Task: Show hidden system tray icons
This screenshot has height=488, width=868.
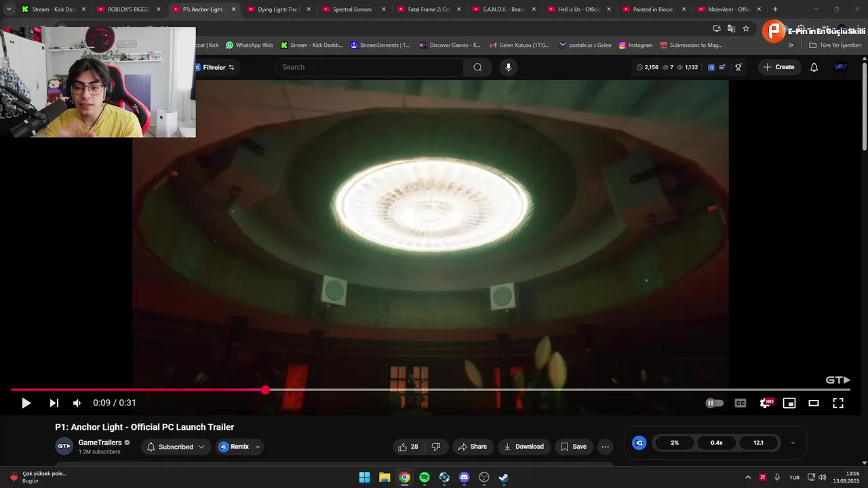Action: tap(748, 477)
